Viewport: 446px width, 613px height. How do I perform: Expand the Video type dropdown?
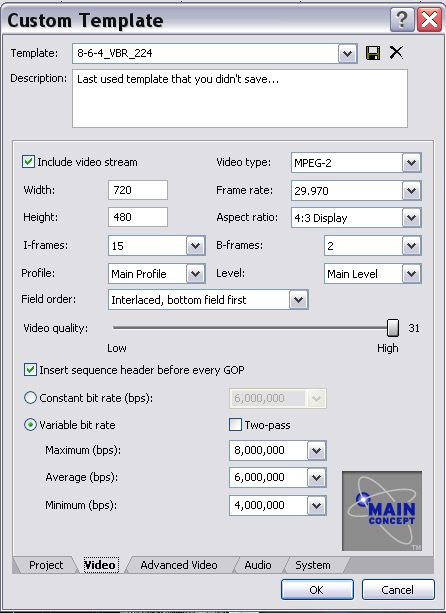pos(411,163)
